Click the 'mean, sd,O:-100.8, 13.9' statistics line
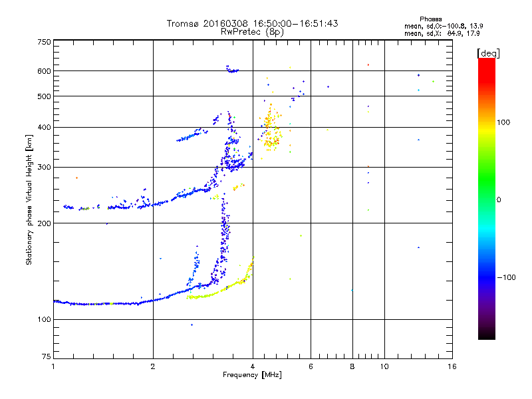 click(x=444, y=26)
